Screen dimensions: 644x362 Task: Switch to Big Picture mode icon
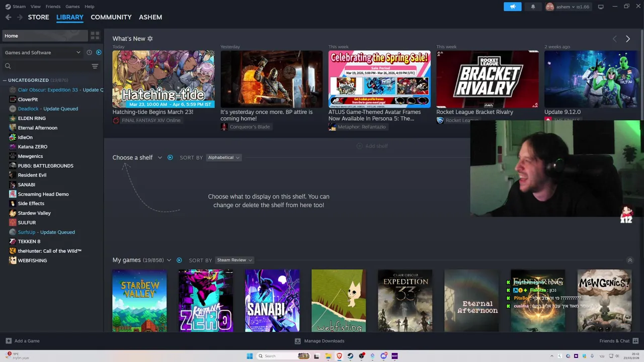(601, 7)
